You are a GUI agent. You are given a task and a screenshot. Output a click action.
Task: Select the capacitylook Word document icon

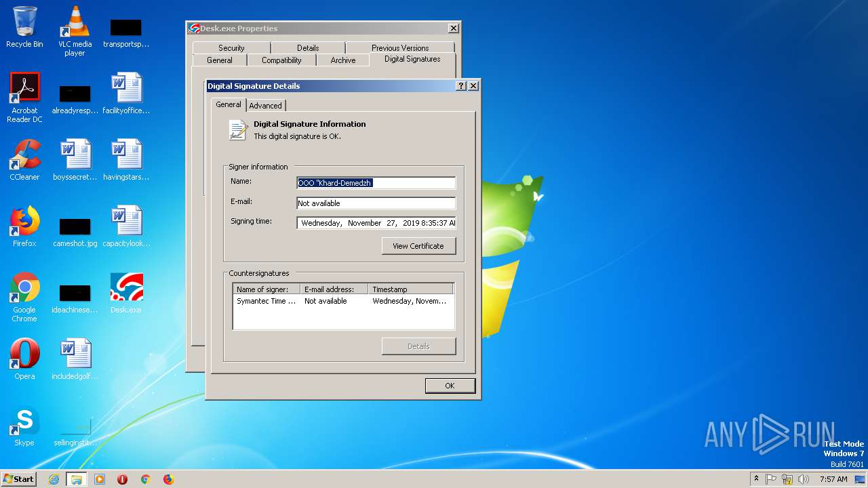[126, 226]
